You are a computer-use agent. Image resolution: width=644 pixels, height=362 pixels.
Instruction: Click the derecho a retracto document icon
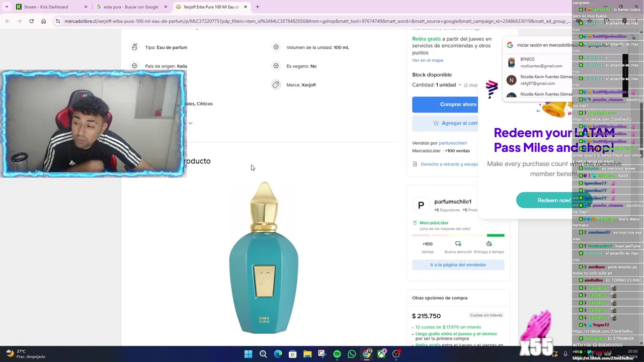coord(415,164)
